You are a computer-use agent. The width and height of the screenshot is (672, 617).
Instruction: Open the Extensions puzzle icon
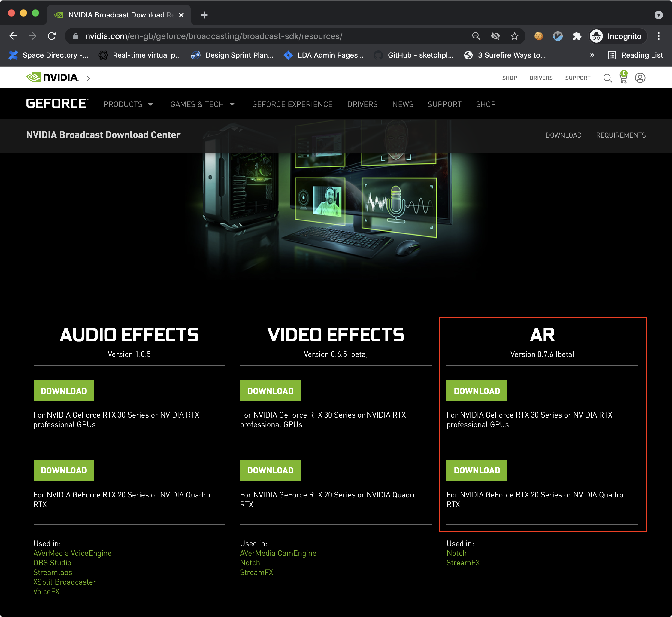[577, 36]
